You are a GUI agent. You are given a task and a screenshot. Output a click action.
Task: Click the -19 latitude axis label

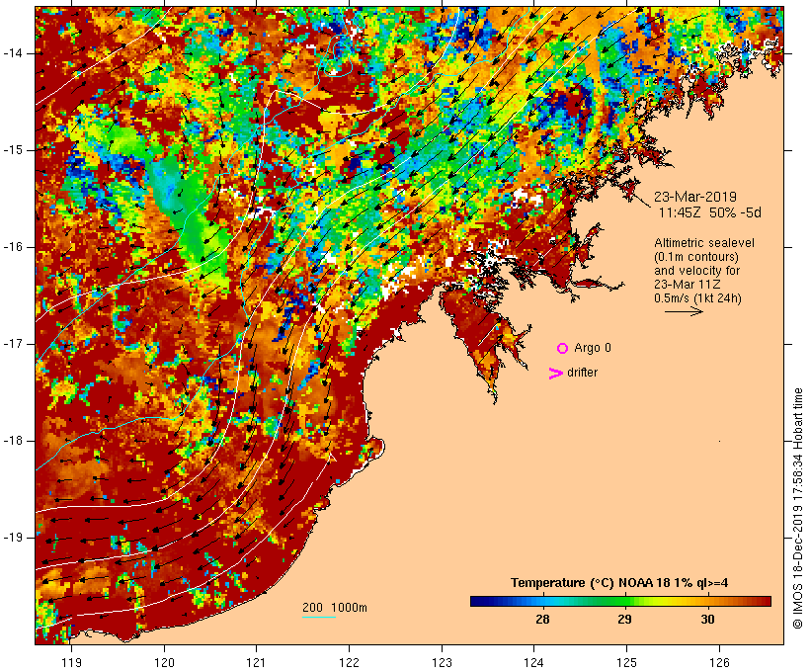[x=14, y=538]
